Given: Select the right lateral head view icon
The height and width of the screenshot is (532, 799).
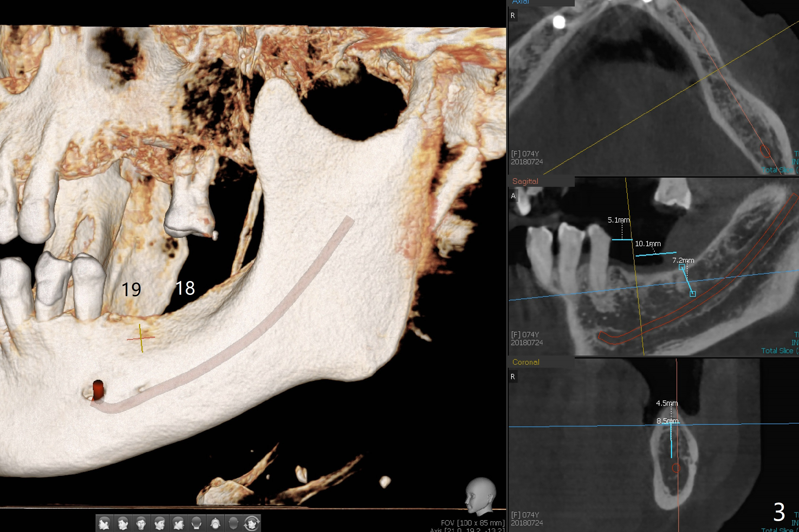Looking at the screenshot, I should 105,523.
